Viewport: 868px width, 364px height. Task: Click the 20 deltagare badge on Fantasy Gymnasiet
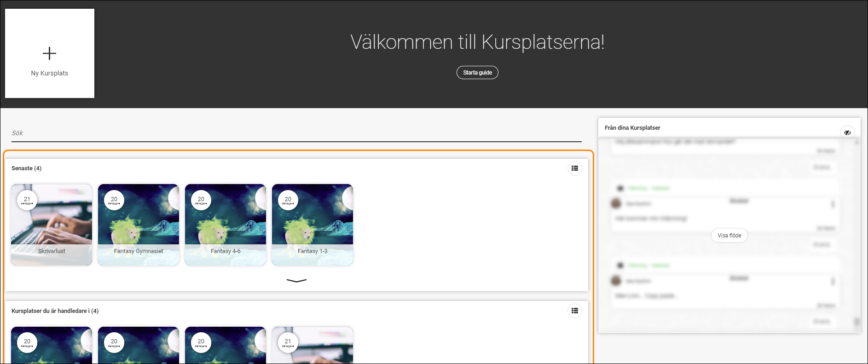coord(114,200)
